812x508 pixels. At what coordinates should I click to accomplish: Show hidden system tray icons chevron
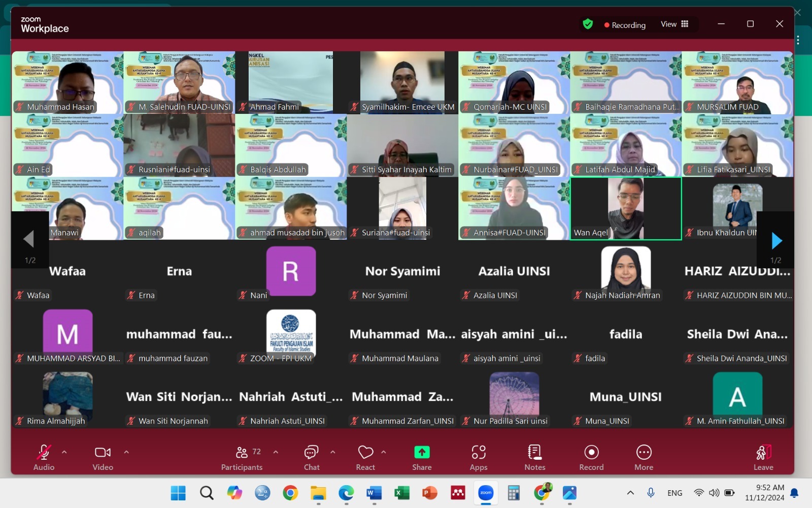tap(630, 493)
